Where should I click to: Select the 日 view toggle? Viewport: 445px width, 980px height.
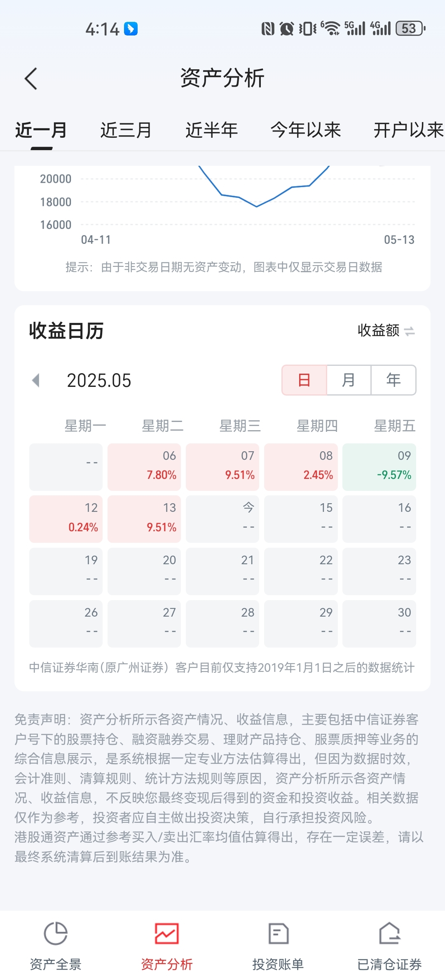pos(304,380)
